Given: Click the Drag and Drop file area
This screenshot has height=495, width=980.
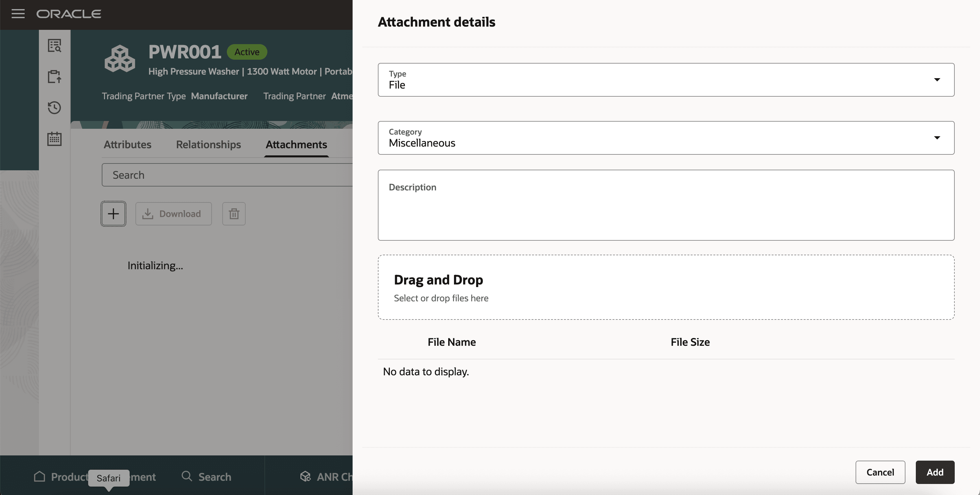Looking at the screenshot, I should pos(666,287).
